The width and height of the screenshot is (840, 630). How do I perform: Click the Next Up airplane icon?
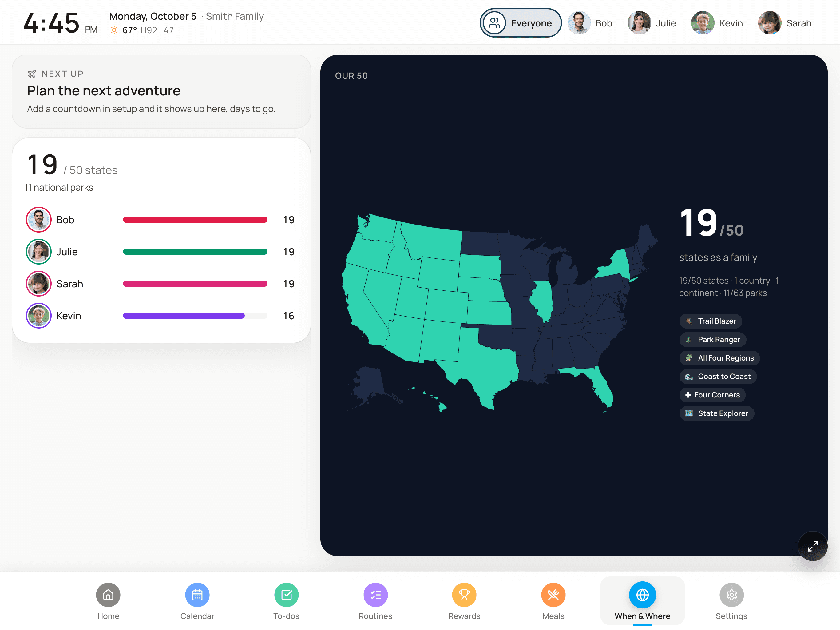click(32, 74)
